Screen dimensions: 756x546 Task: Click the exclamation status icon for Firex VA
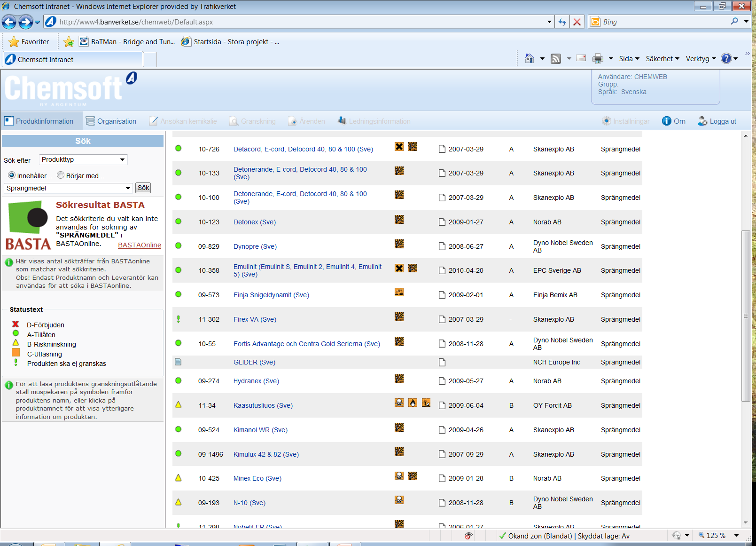coord(178,319)
